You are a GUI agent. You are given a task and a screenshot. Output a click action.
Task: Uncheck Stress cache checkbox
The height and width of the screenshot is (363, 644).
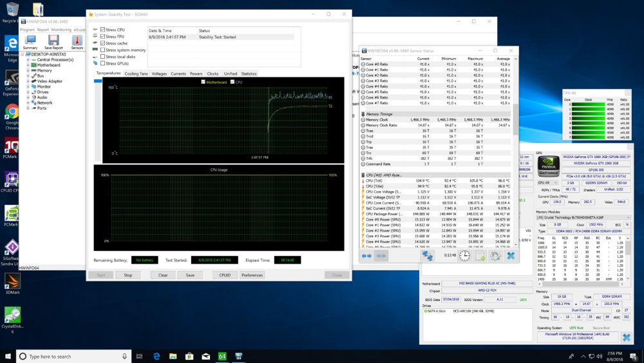click(102, 43)
